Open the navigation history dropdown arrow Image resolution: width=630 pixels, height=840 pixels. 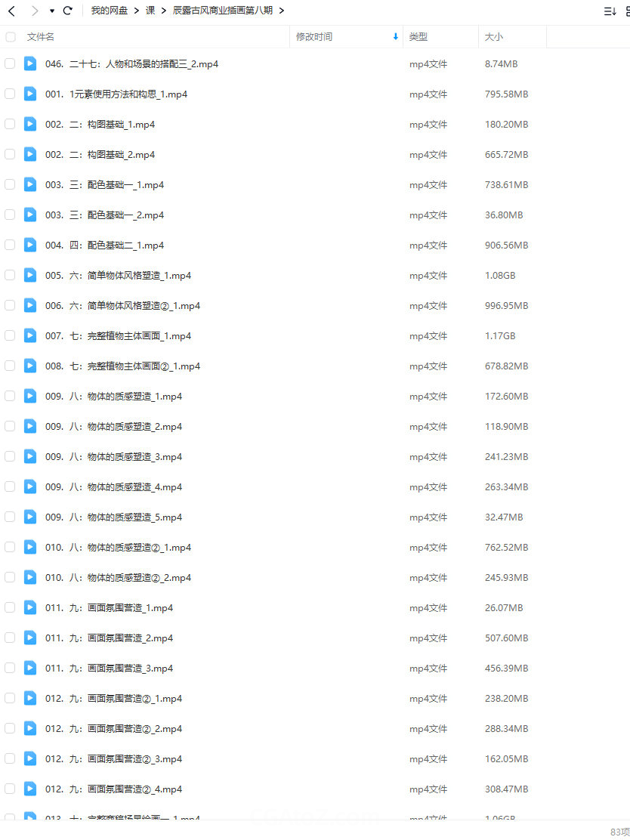pyautogui.click(x=52, y=11)
